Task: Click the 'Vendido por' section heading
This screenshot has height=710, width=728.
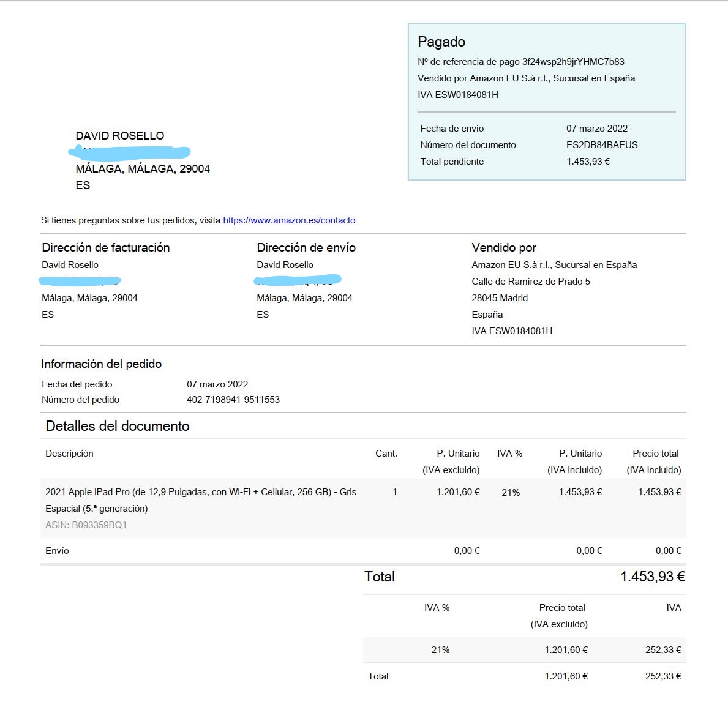Action: tap(504, 248)
